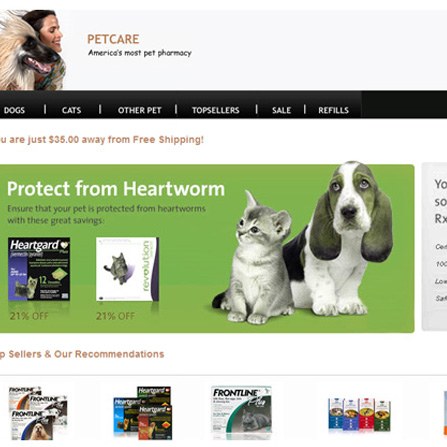Go to the TOPSELLERS section
Viewport: 447px width, 447px height.
(215, 110)
